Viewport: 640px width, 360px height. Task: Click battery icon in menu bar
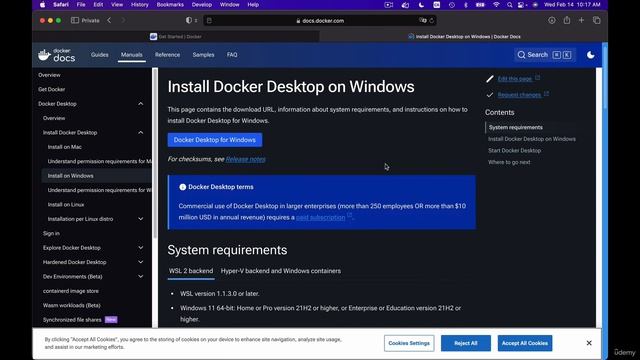point(480,5)
